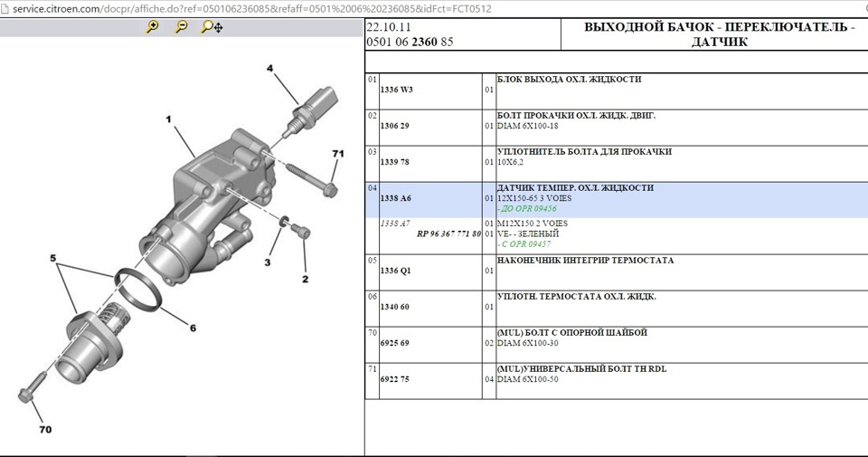Click replacement reference RP 96 367 771 80
The width and height of the screenshot is (868, 457).
pos(448,233)
